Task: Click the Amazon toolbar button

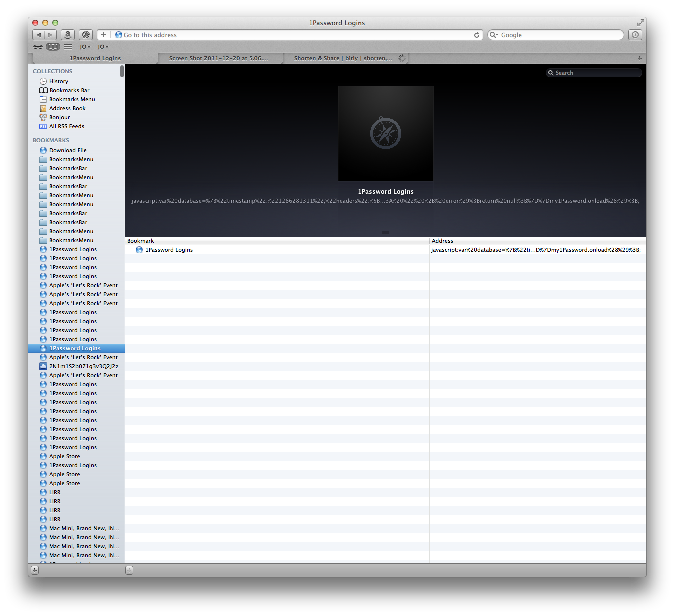Action: (x=68, y=35)
